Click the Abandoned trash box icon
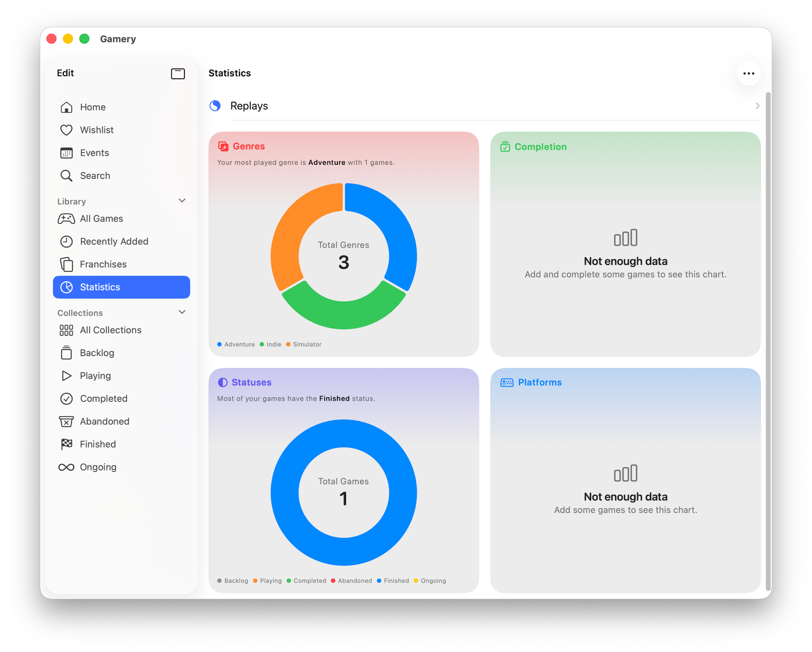812x652 pixels. coord(66,421)
